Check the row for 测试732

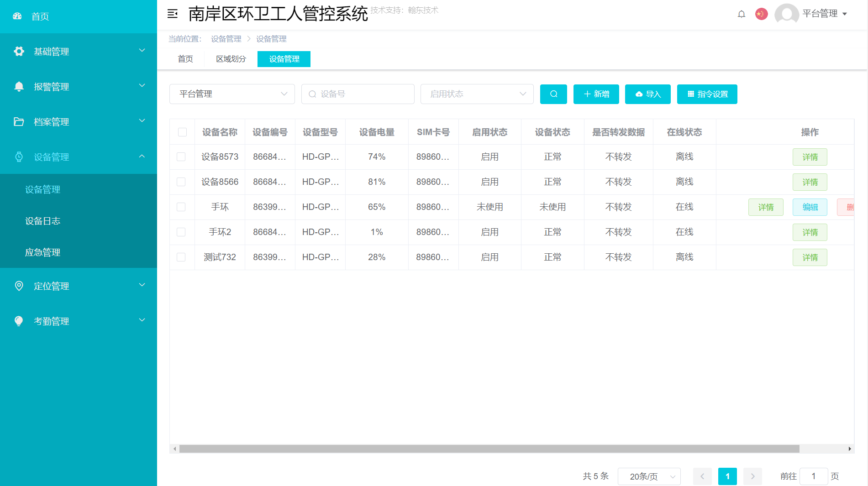181,257
